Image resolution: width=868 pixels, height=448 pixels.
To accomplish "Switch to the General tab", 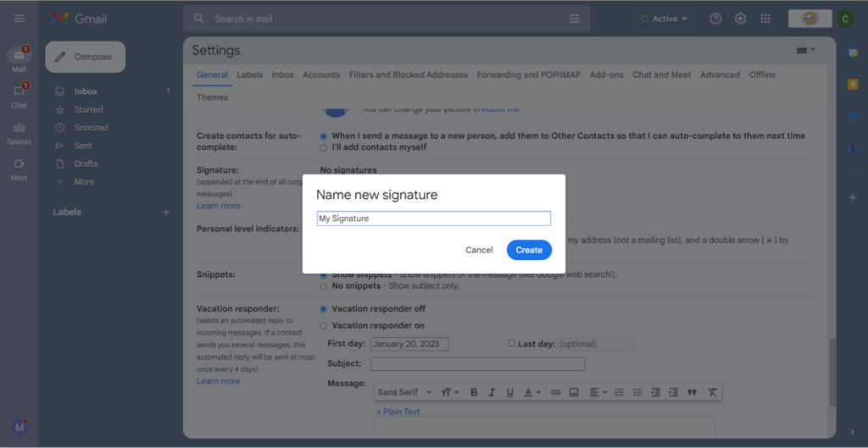I will (x=212, y=75).
